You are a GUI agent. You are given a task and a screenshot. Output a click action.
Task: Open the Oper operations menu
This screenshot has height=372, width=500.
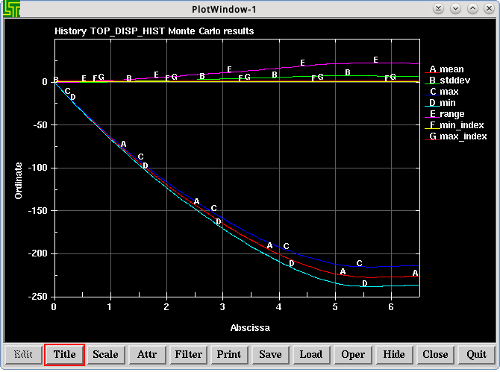(x=353, y=355)
